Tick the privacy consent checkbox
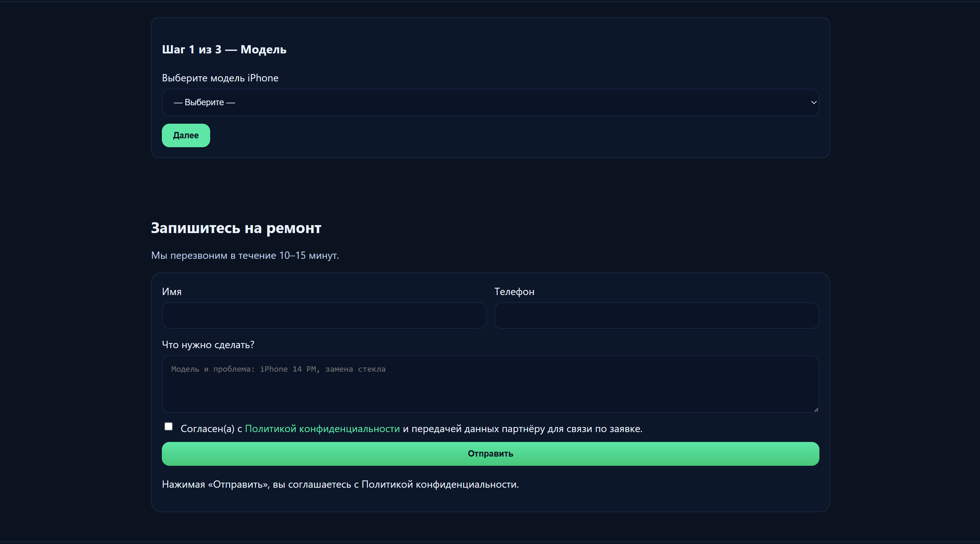This screenshot has width=980, height=544. point(169,426)
